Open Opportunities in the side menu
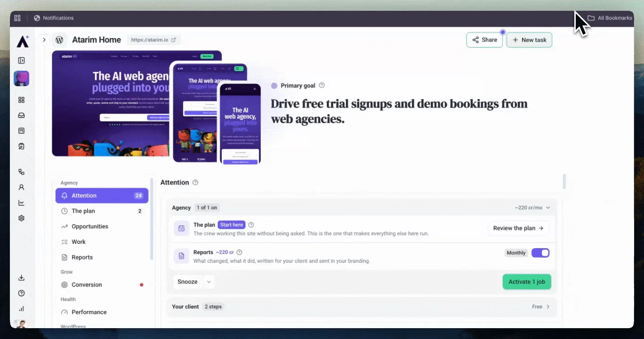 (x=102, y=226)
